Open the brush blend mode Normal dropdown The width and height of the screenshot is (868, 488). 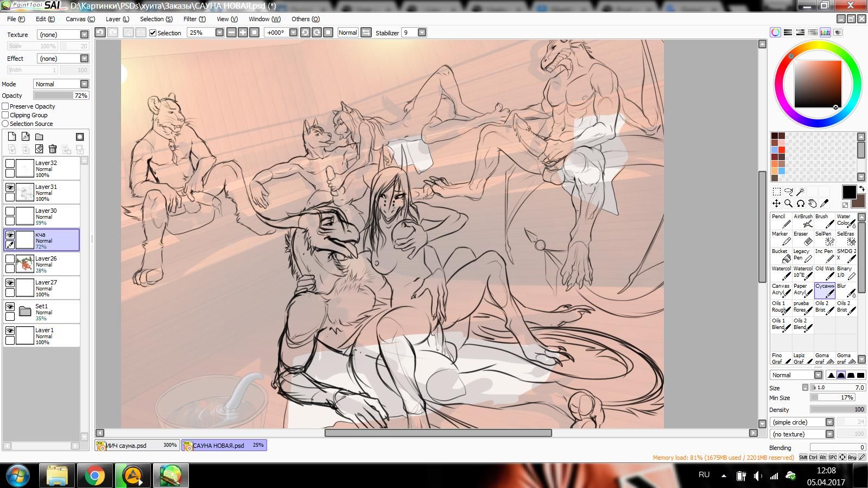point(818,375)
